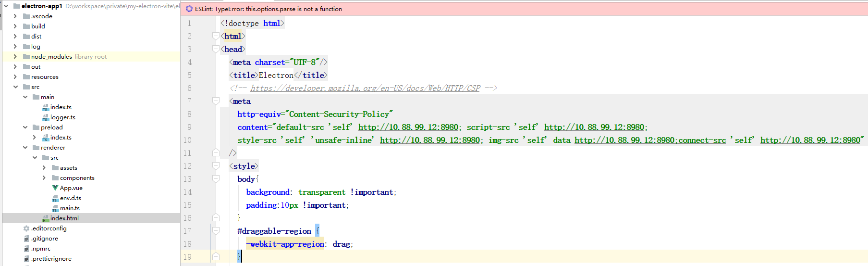Click the title text 'Electron' on line 5
The image size is (868, 266).
276,75
